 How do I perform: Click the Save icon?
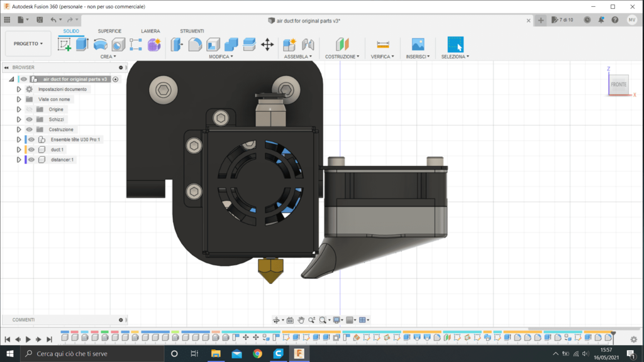click(x=40, y=19)
